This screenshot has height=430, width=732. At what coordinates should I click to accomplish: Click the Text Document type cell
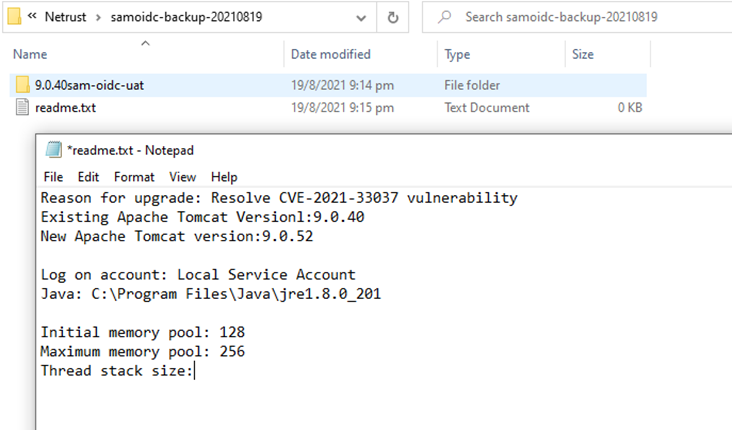click(x=487, y=108)
